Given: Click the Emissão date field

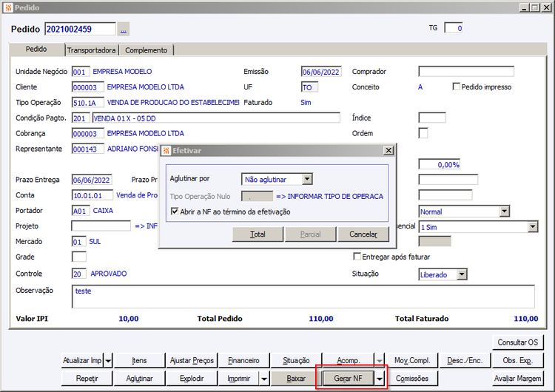Looking at the screenshot, I should [321, 72].
